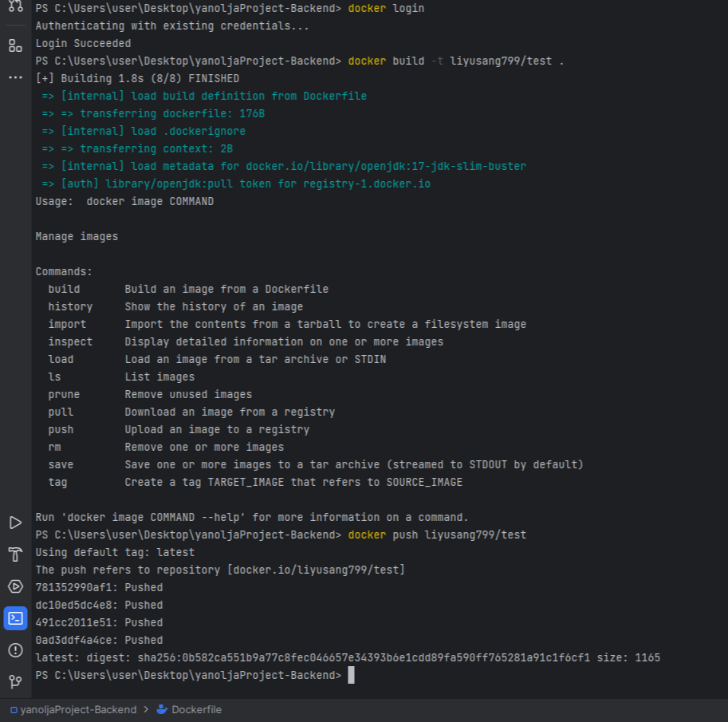Click 'transferring context: 2B' line
728x722 pixels.
[137, 148]
